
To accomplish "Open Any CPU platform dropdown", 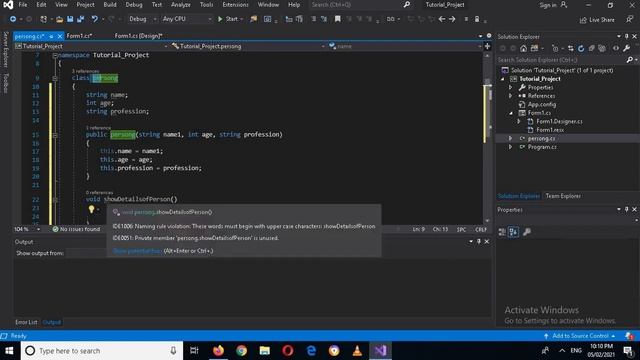I will [187, 19].
